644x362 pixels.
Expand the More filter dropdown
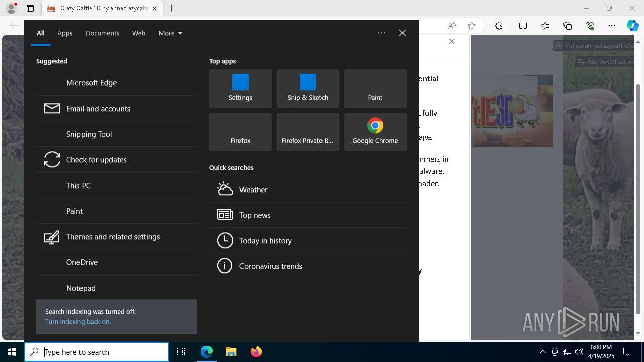[171, 33]
